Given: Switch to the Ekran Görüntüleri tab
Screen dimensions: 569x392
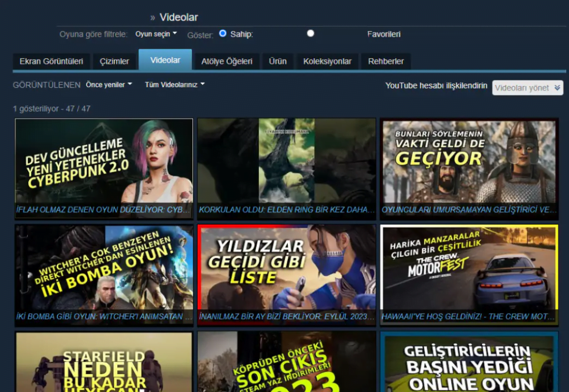Looking at the screenshot, I should [x=51, y=61].
